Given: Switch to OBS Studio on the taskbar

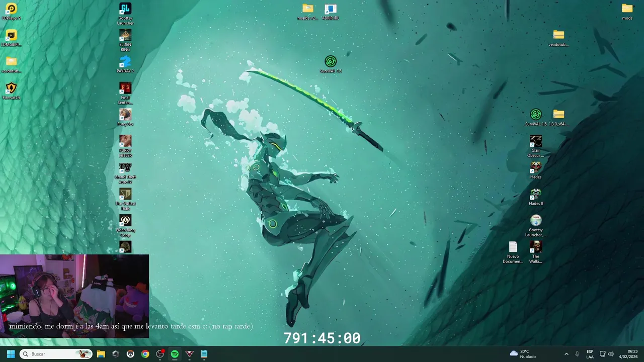Looking at the screenshot, I should coord(160,354).
